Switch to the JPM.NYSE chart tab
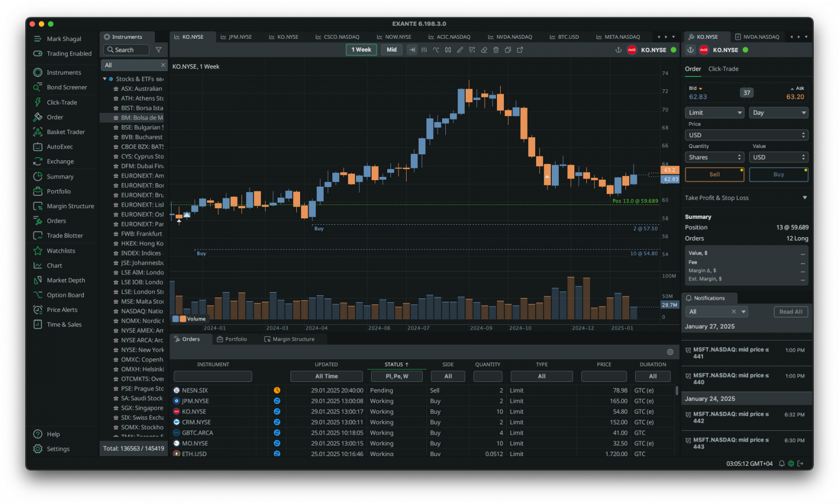Screen dimensions: 839x504 point(236,37)
